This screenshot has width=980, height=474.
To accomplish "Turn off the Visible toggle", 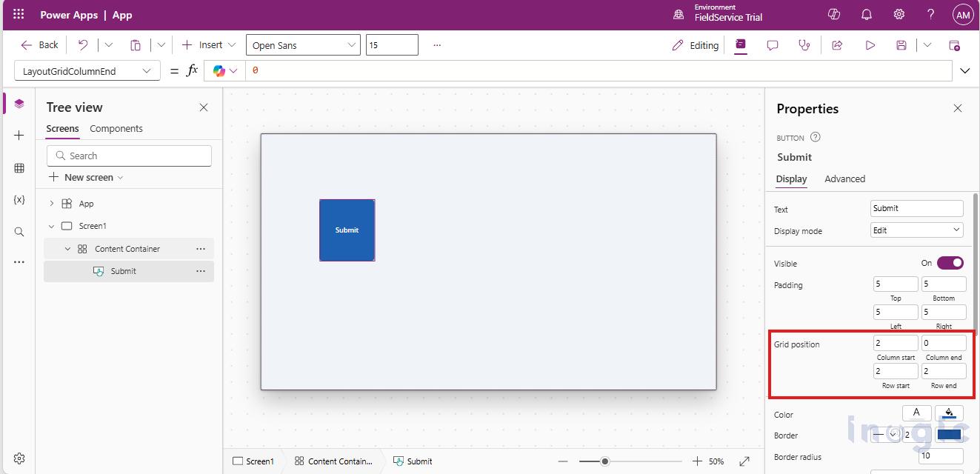I will (x=950, y=263).
